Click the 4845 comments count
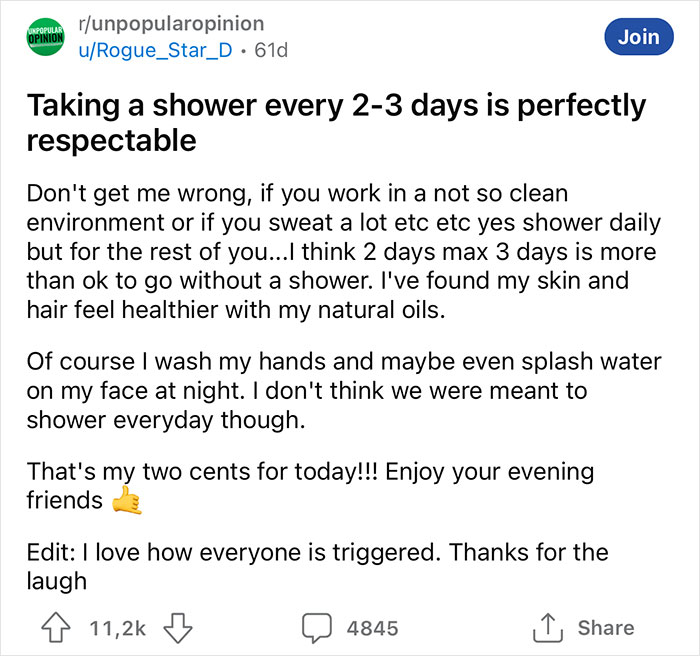 tap(371, 628)
